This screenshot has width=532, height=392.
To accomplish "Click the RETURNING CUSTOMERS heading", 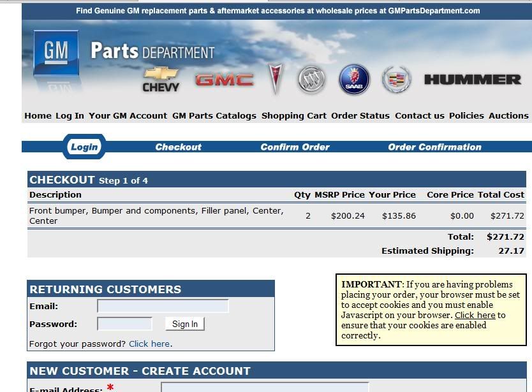I will click(105, 289).
